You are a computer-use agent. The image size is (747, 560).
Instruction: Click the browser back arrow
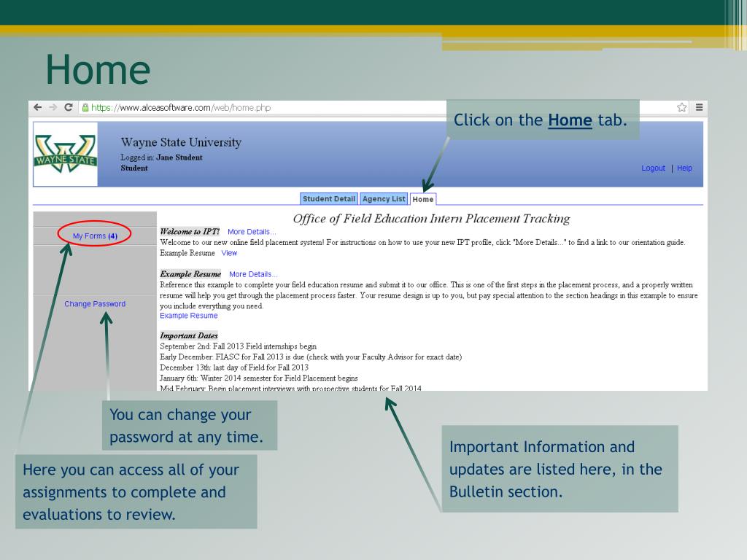(x=38, y=108)
